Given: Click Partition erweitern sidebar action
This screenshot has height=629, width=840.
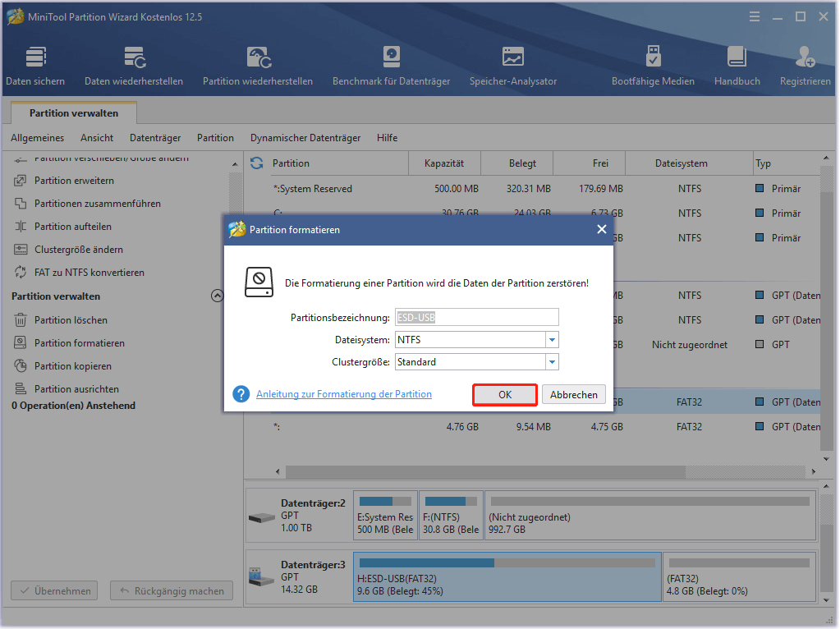Looking at the screenshot, I should tap(74, 181).
